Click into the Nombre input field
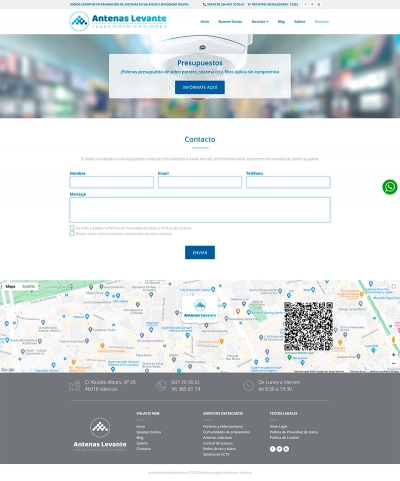Screen dimensions: 400x481 pyautogui.click(x=111, y=182)
